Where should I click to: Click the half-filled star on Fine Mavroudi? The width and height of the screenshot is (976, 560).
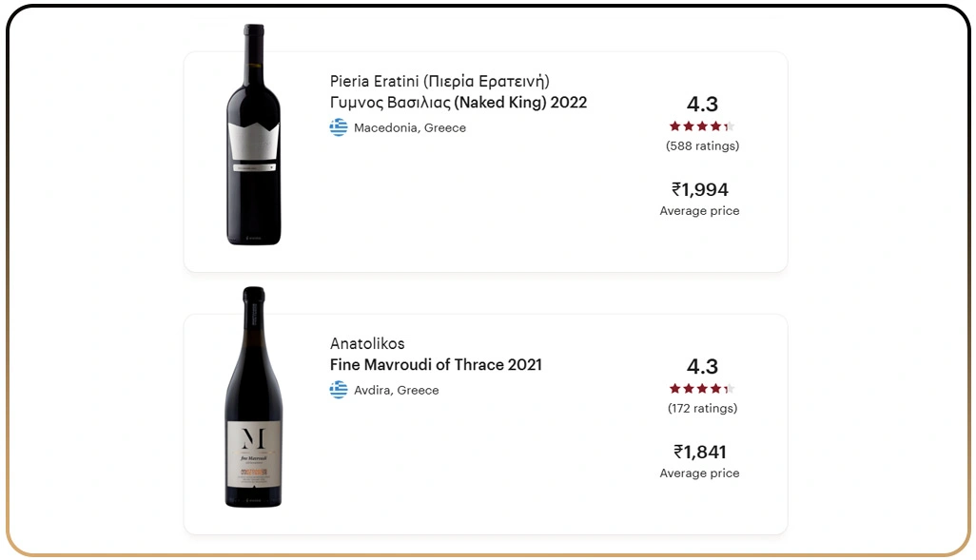728,387
